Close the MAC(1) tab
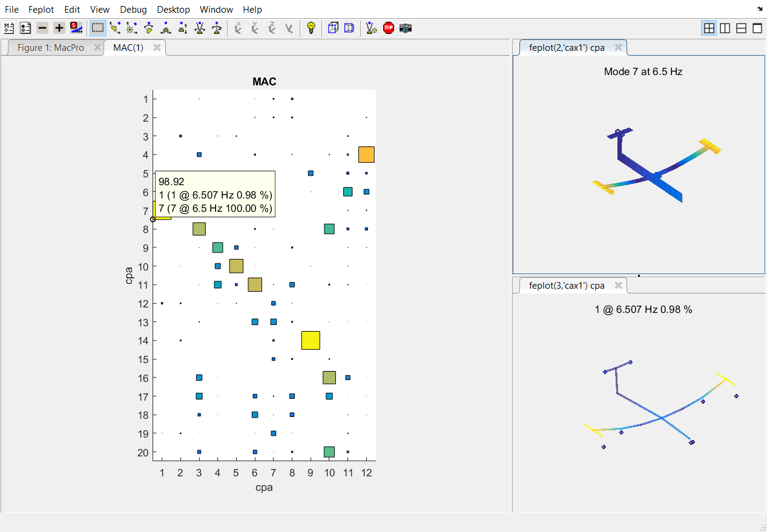Screen dimensions: 767x532 coord(157,48)
